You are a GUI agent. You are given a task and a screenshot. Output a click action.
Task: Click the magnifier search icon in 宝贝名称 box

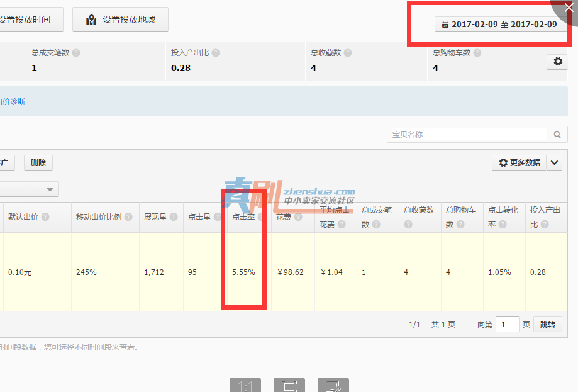[557, 135]
